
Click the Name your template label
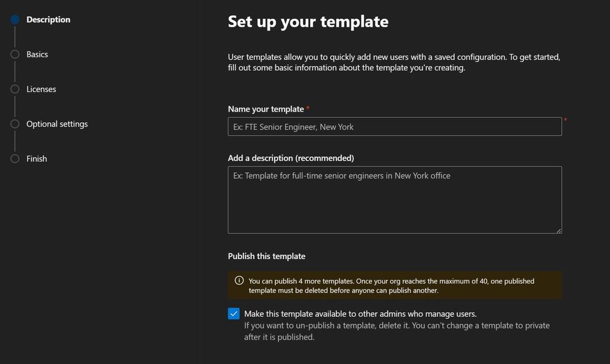(266, 109)
